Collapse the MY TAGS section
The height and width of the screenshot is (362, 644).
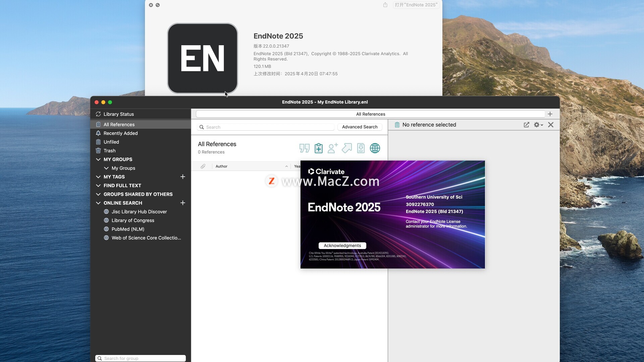tap(98, 177)
